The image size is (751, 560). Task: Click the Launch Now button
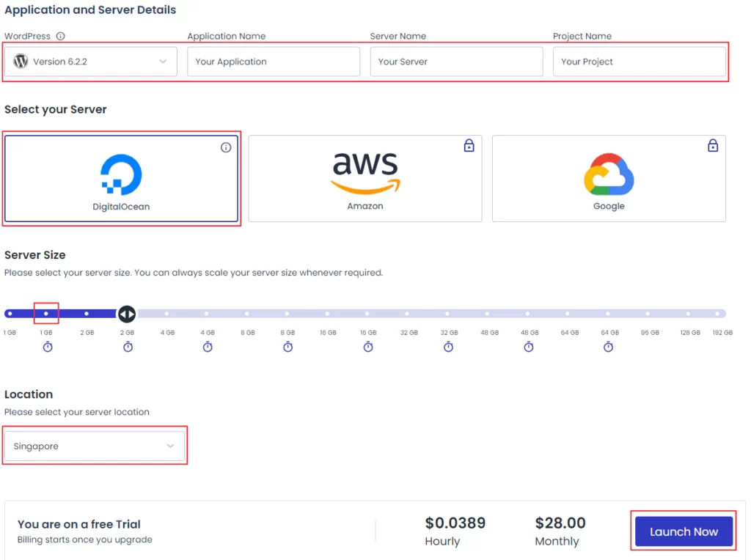point(684,531)
